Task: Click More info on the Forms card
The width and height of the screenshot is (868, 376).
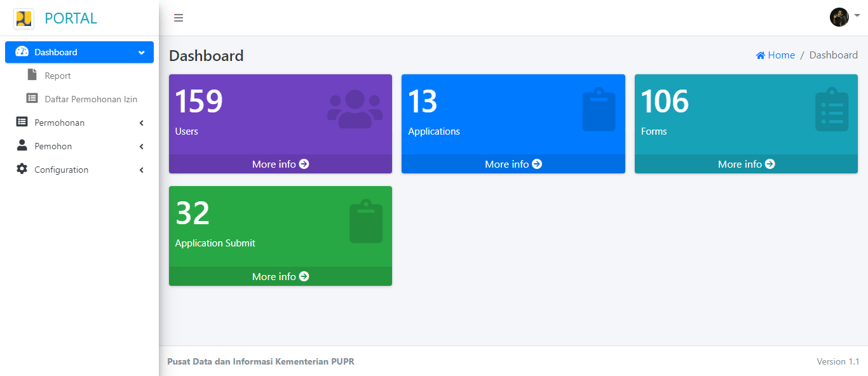Action: coord(746,164)
